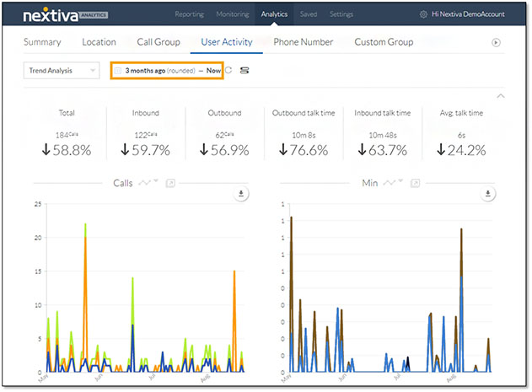
Task: Expand the Calls chart to full view
Action: (x=170, y=183)
